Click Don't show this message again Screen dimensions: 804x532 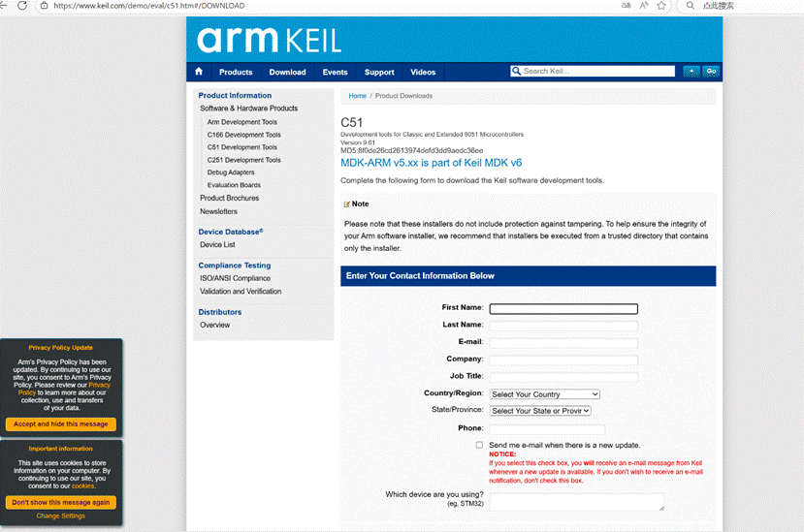pyautogui.click(x=61, y=502)
